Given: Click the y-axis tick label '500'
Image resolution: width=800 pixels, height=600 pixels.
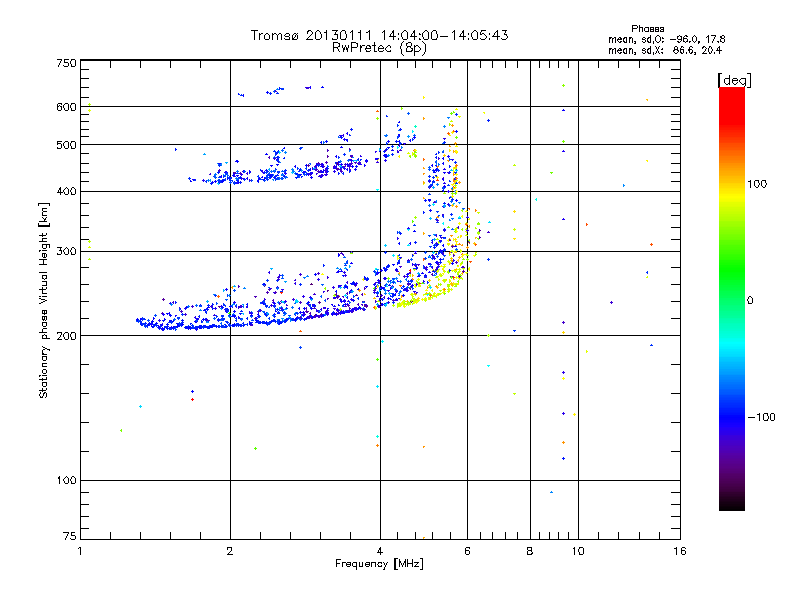Looking at the screenshot, I should tap(66, 145).
